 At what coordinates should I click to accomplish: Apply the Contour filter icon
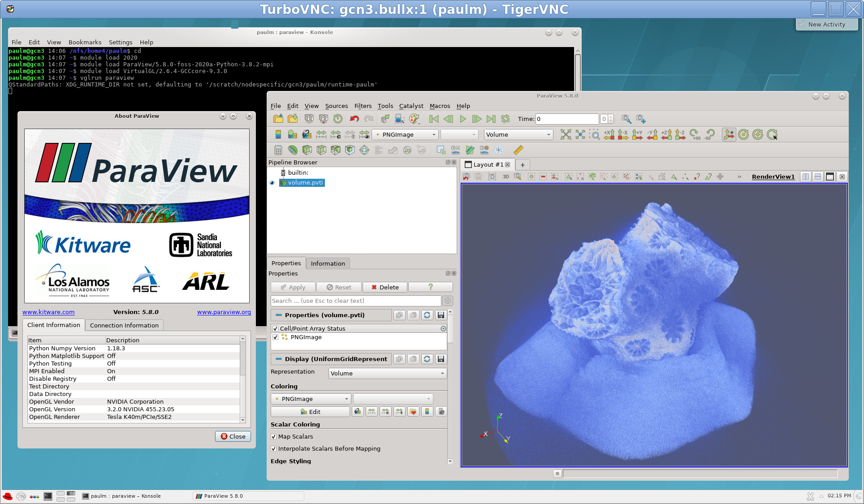click(x=293, y=150)
